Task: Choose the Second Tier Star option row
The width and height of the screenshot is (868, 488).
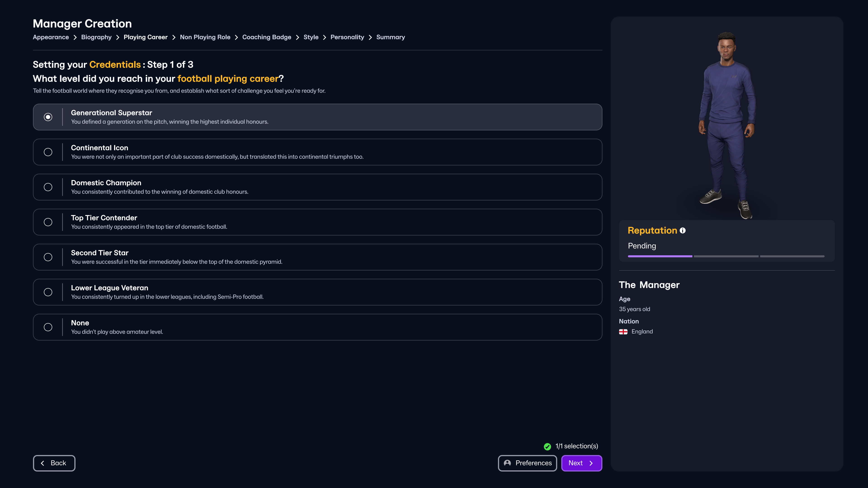Action: (x=317, y=257)
